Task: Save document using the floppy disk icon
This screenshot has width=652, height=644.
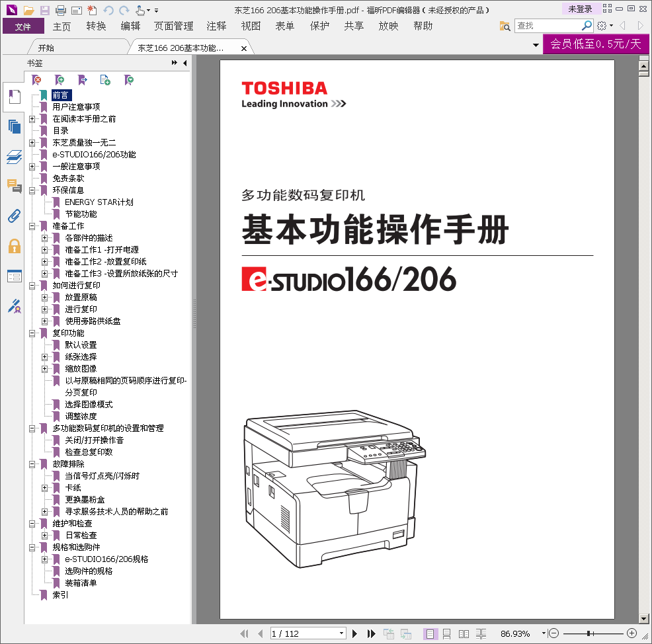Action: (44, 10)
